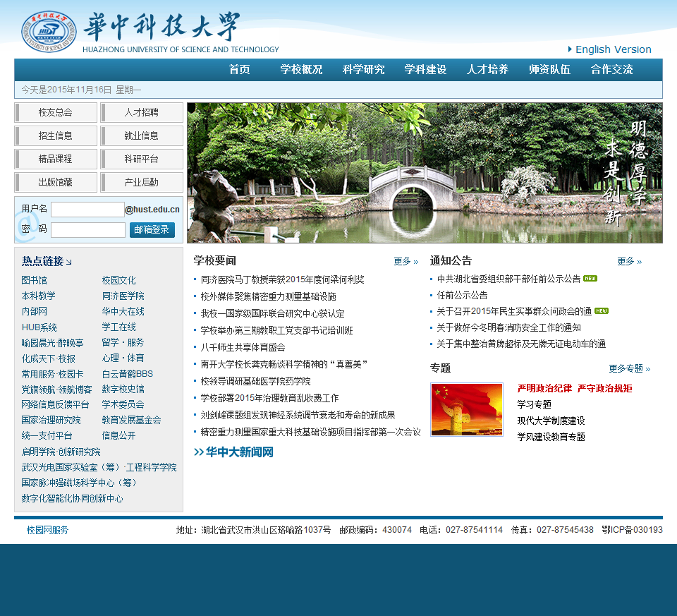Open 精品课程 button
The image size is (677, 616).
[x=56, y=159]
